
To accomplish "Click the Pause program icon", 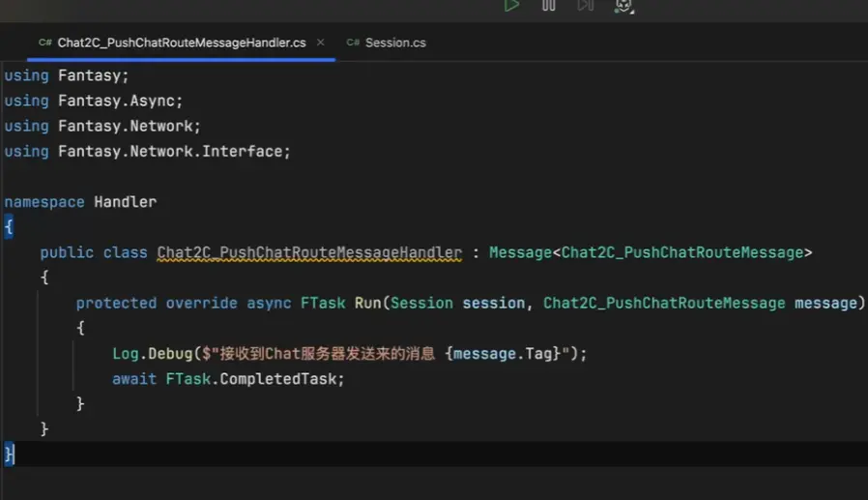I will pyautogui.click(x=549, y=6).
